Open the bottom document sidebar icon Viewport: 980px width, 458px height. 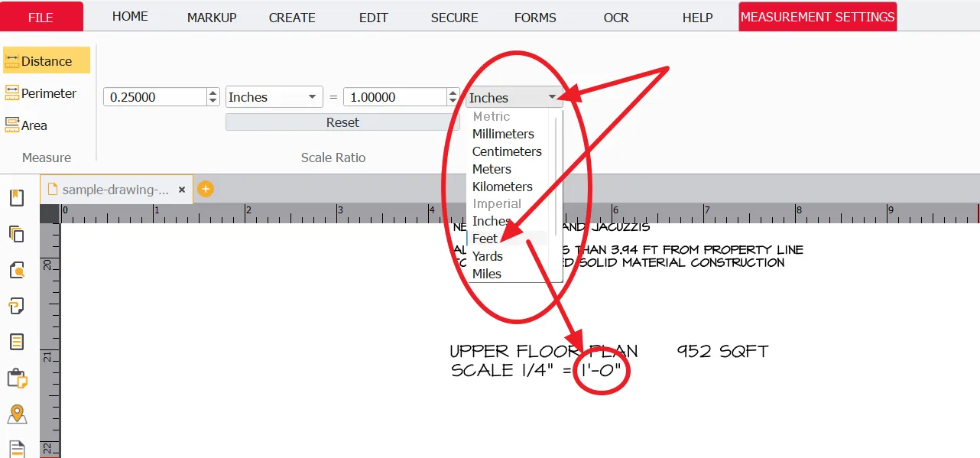[17, 448]
